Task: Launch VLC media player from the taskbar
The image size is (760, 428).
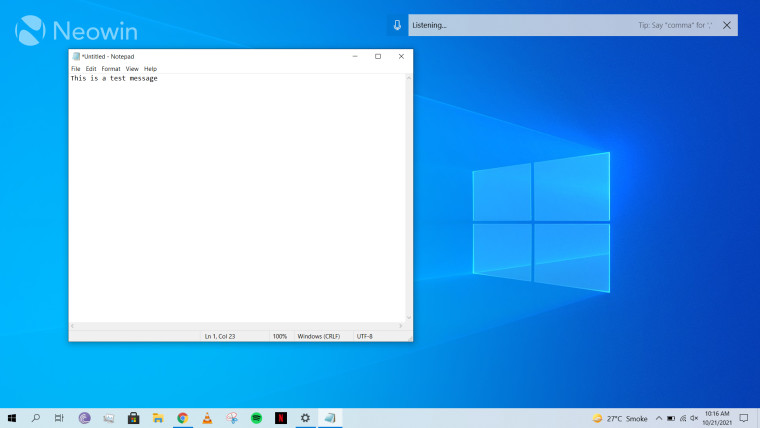Action: (207, 418)
